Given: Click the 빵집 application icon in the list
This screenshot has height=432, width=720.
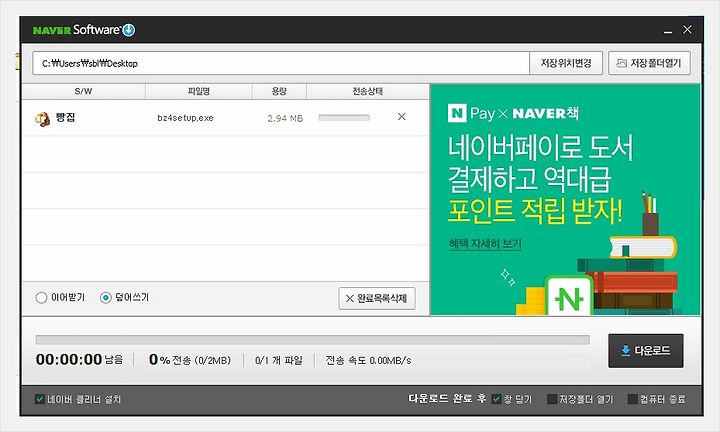Looking at the screenshot, I should click(x=42, y=118).
